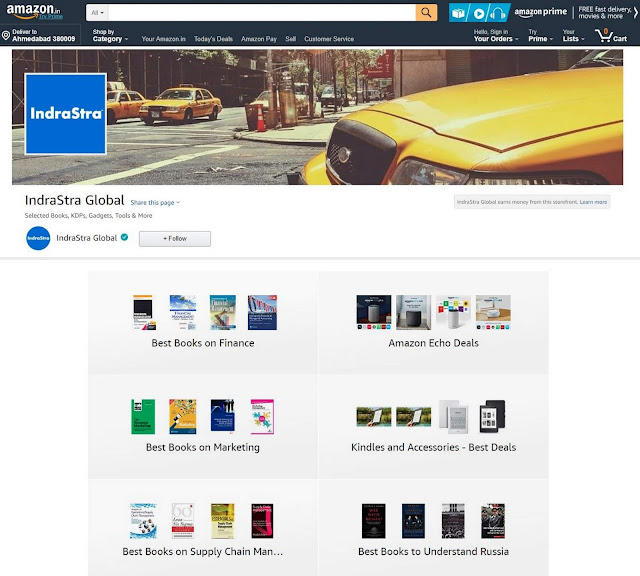Open the Prime music headphones icon
Image resolution: width=640 pixels, height=576 pixels.
pos(498,13)
